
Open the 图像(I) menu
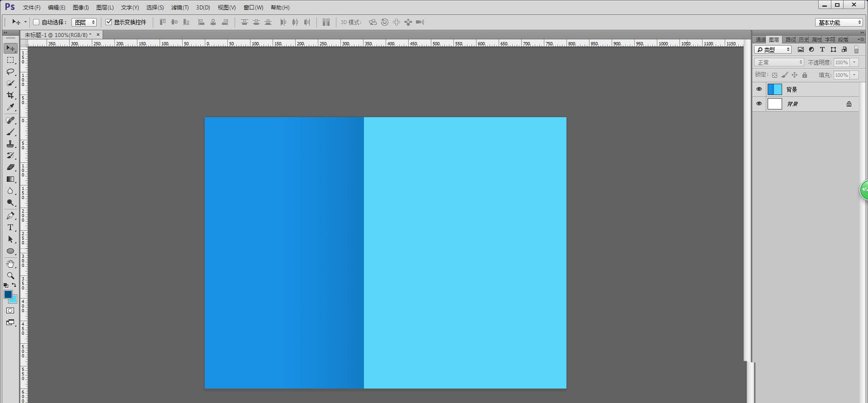[81, 8]
